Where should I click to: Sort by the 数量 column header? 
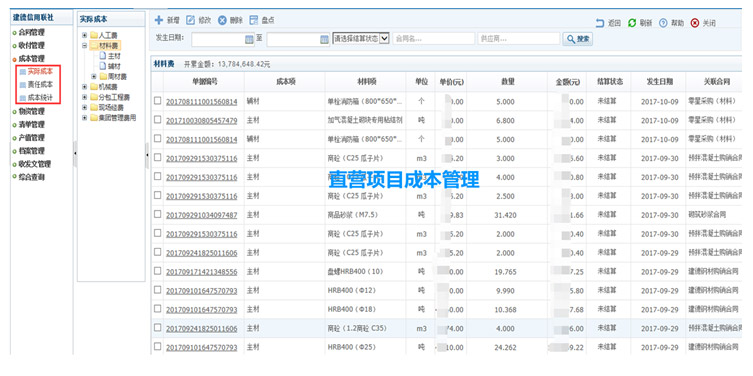point(507,82)
